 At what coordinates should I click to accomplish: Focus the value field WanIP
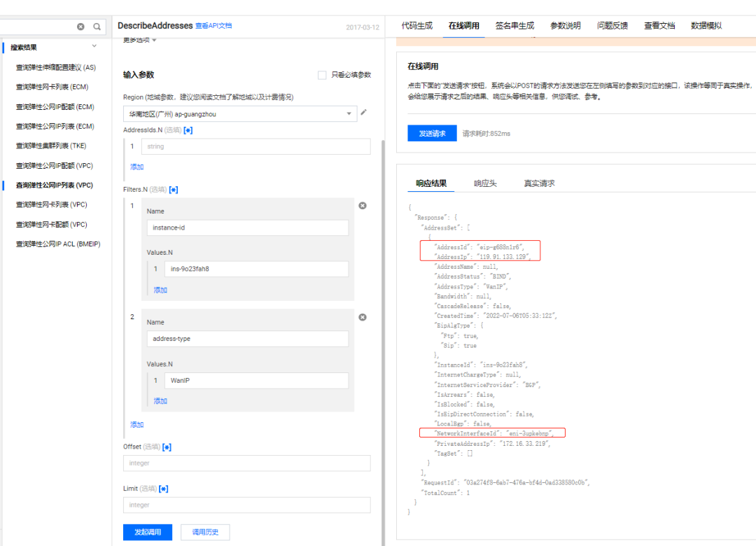[256, 381]
